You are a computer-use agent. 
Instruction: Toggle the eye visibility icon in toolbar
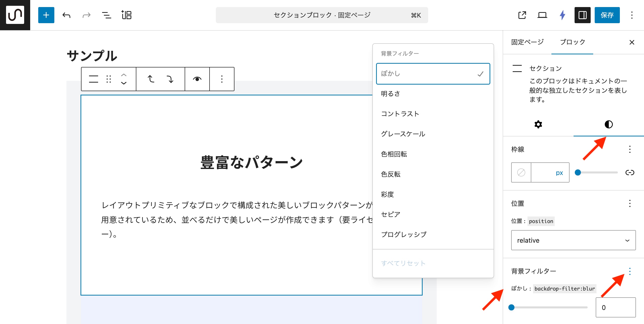tap(197, 79)
